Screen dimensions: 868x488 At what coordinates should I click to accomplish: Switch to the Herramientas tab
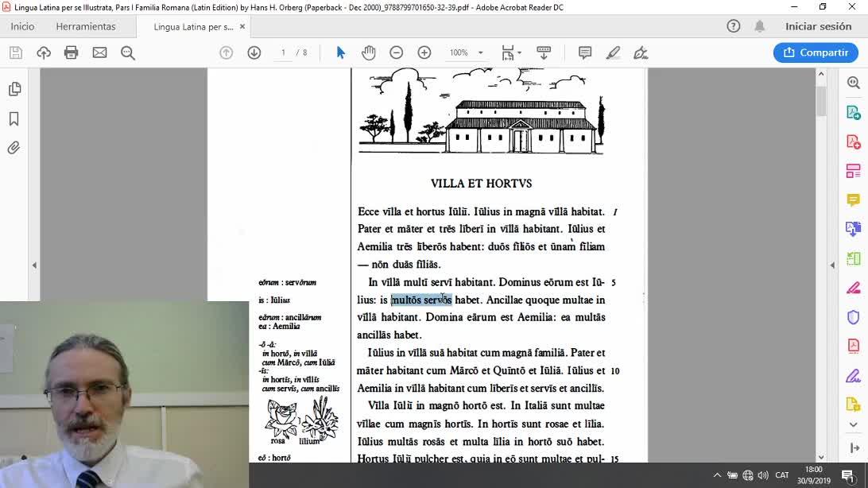pyautogui.click(x=86, y=26)
